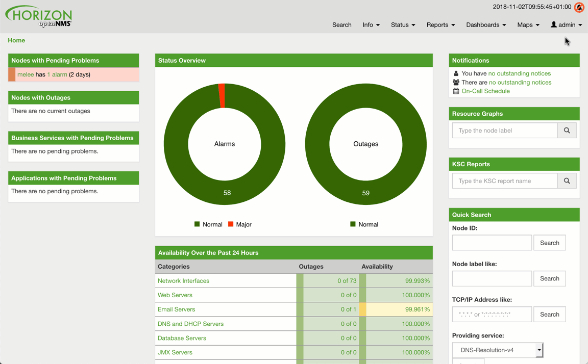The width and height of the screenshot is (588, 364).
Task: Click Search button next to Node ID
Action: pos(549,243)
